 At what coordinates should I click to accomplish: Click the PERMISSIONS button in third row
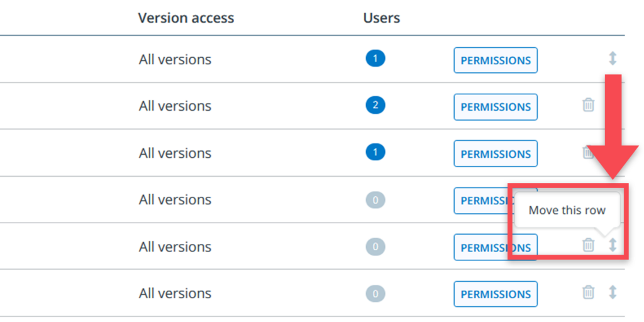pyautogui.click(x=496, y=153)
